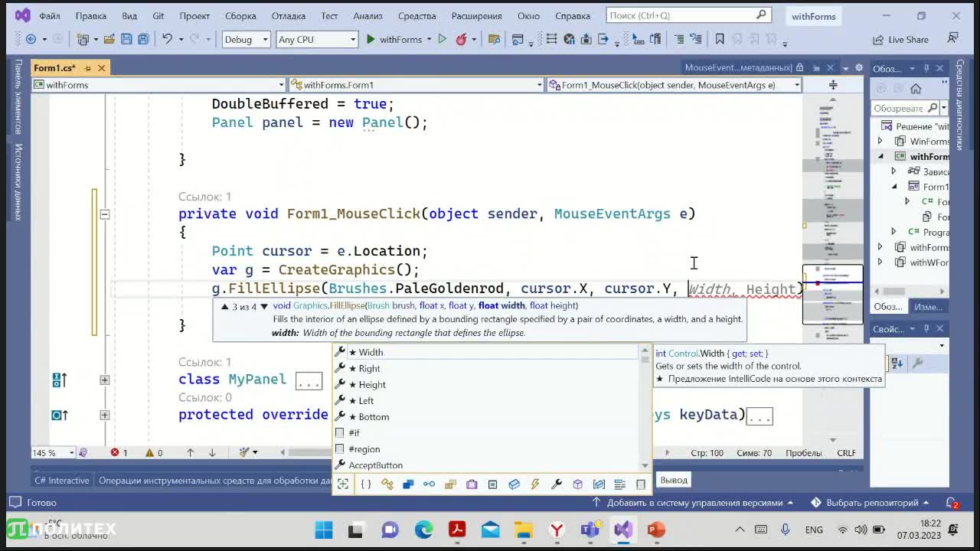Expand the collapsed MyPanel class region
Viewport: 980px width, 551px height.
click(x=105, y=380)
